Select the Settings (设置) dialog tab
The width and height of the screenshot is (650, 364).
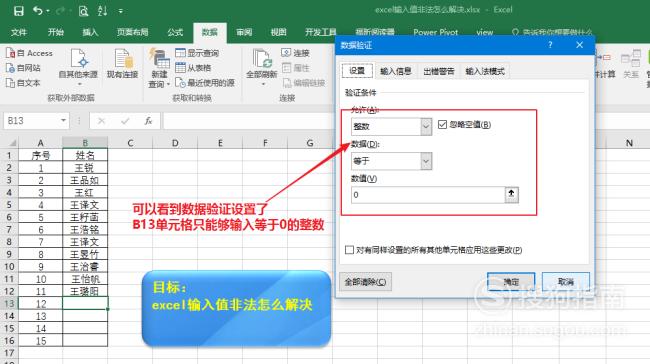tap(357, 71)
